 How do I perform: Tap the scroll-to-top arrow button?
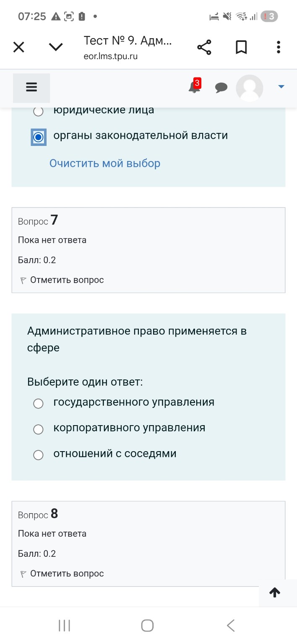[x=274, y=592]
